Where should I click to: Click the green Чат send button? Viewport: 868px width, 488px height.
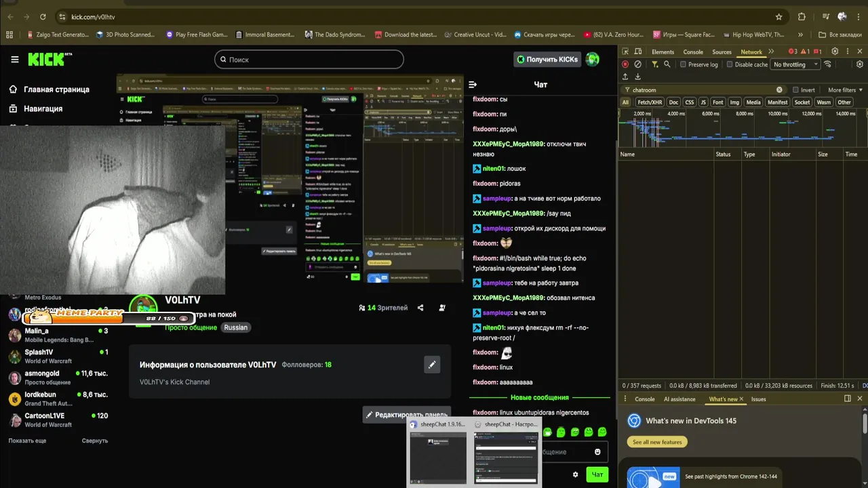coord(597,474)
